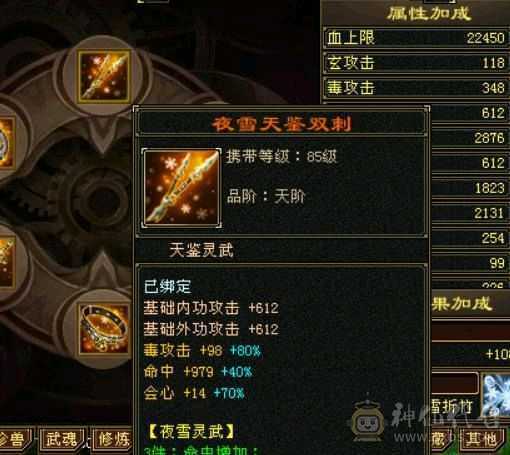Click the 属性加成 panel header
This screenshot has height=455, width=510.
[429, 14]
